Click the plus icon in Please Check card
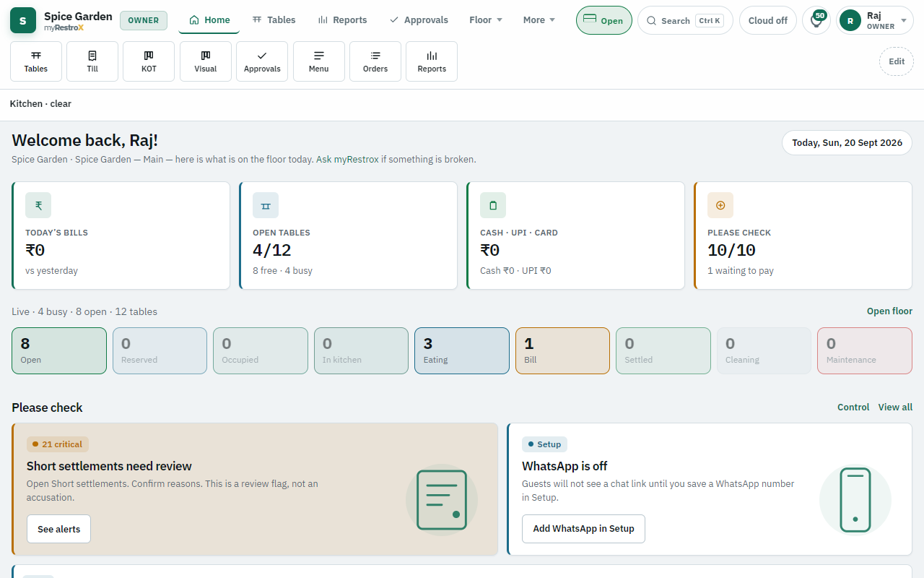Screen dimensions: 924x578 coord(720,205)
